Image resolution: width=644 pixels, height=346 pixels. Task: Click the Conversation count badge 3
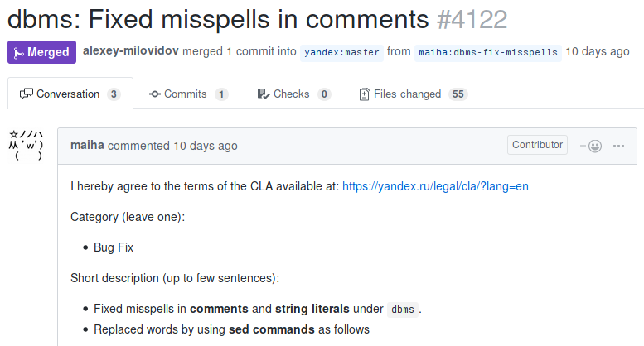coord(114,94)
